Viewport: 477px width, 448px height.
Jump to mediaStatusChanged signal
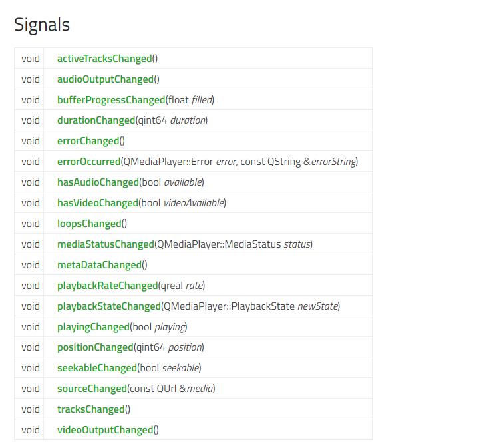[x=105, y=244]
